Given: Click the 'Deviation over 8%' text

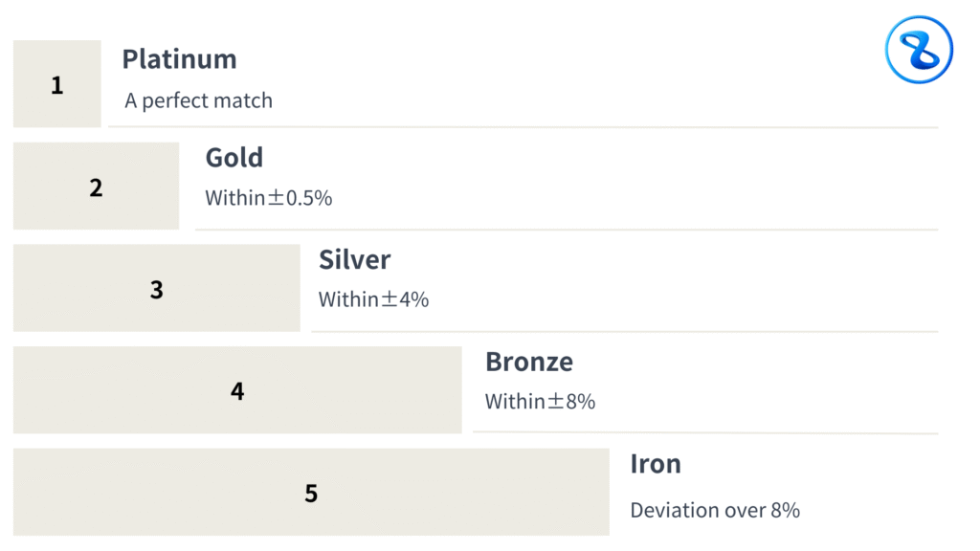Looking at the screenshot, I should [715, 510].
